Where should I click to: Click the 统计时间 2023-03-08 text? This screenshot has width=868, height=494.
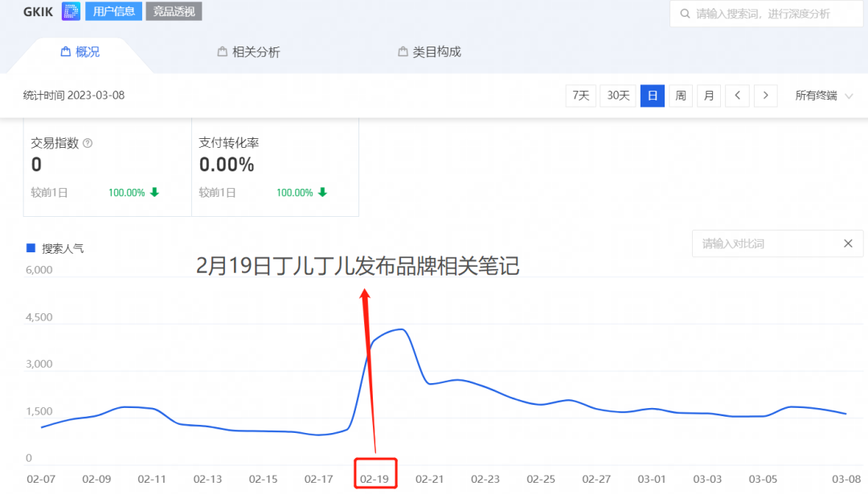(74, 96)
